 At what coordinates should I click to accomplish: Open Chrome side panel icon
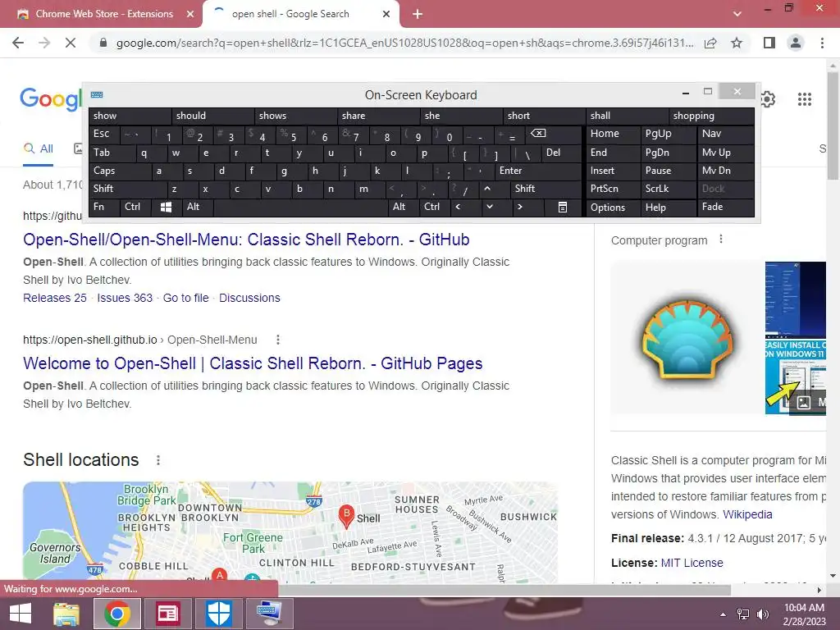pyautogui.click(x=769, y=43)
